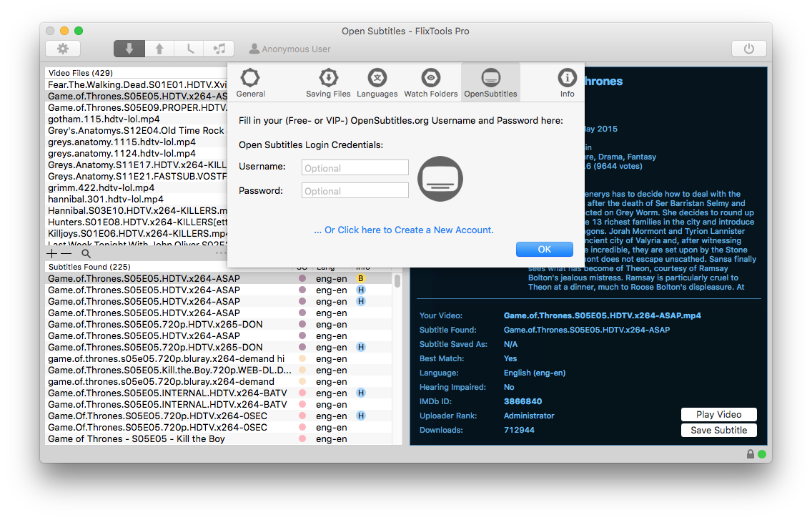Screen dimensions: 812x520
Task: Click H badge on INTERNAL BATV subtitle row
Action: pos(361,393)
